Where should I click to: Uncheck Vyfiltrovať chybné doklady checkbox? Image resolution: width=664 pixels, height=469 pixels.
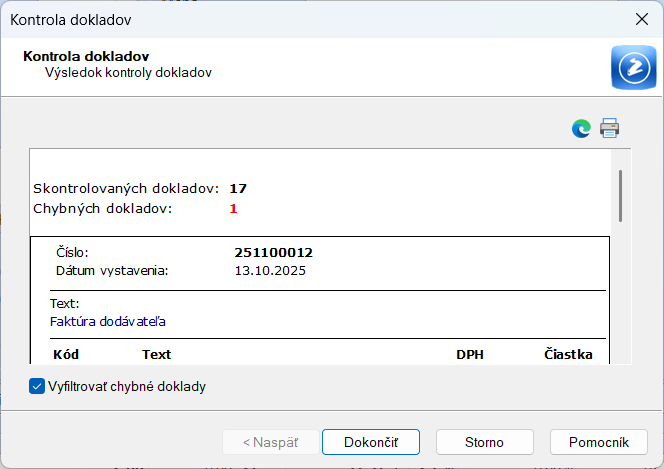click(37, 386)
